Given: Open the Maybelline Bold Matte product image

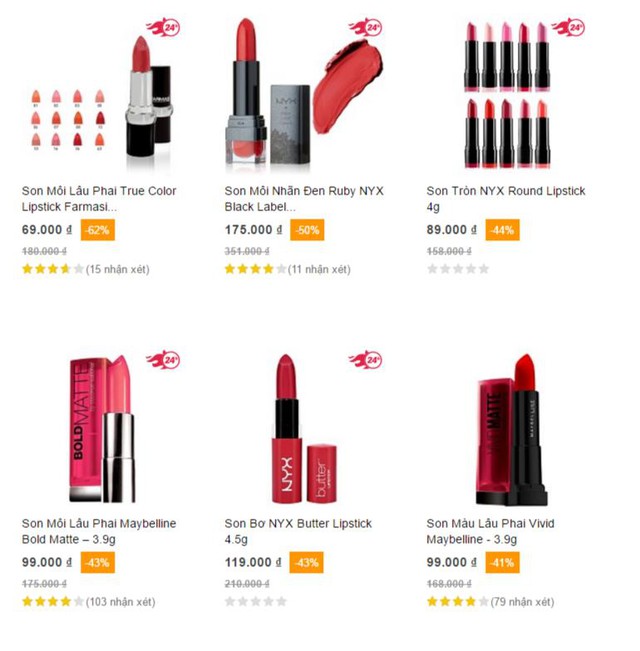Looking at the screenshot, I should coord(102,428).
